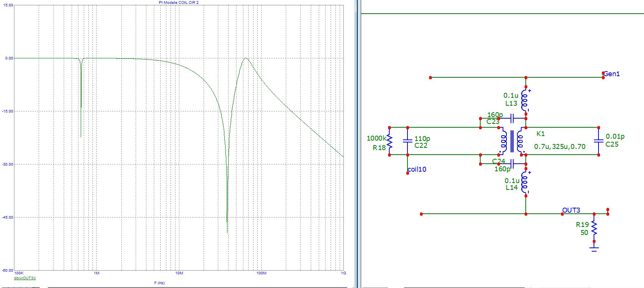Click the 0.01p capacitor value text
The width and height of the screenshot is (644, 288).
[615, 136]
